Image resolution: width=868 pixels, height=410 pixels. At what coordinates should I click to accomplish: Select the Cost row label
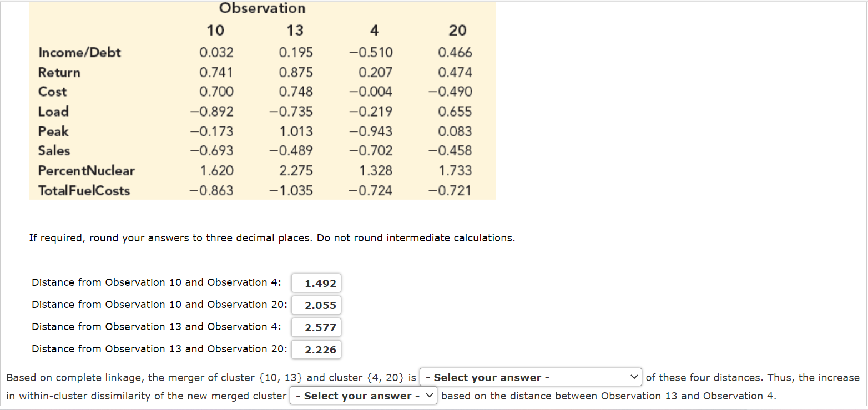click(x=52, y=92)
